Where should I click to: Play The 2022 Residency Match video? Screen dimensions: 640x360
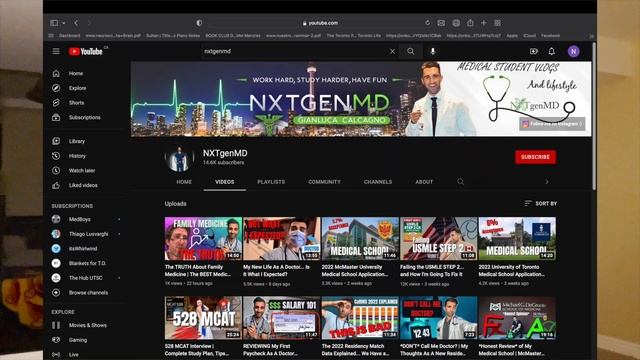[x=360, y=318]
